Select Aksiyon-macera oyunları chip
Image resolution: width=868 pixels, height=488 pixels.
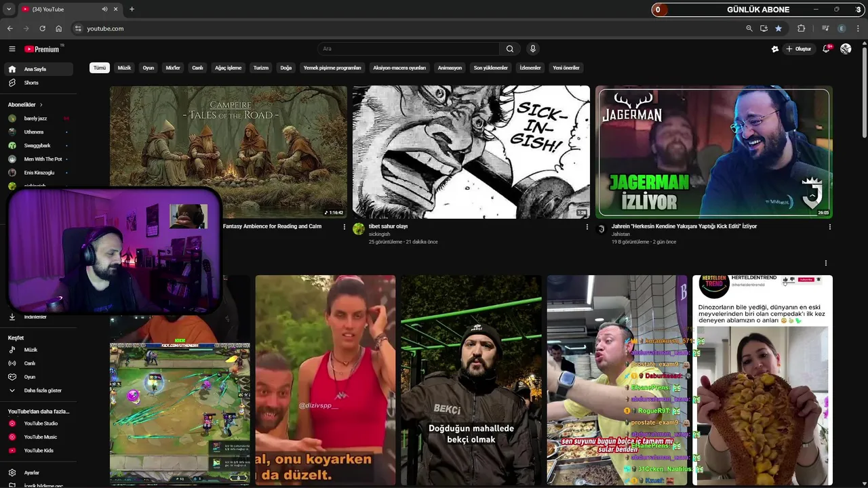[x=399, y=68]
